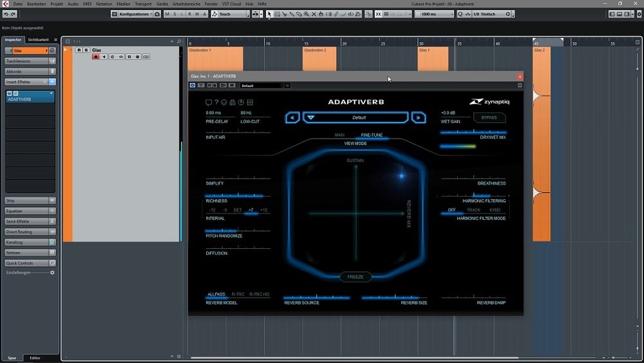644x363 pixels.
Task: Open the 1000 ms dropdown
Action: point(434,14)
